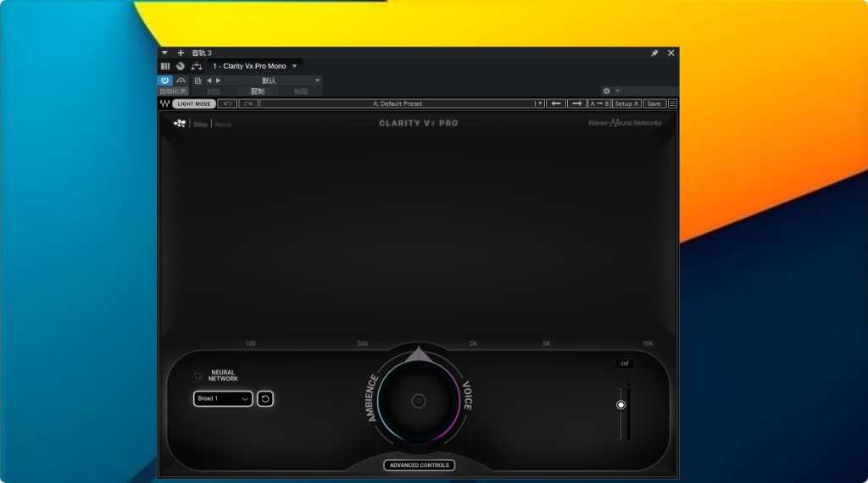Toggle LIGHT MODE
This screenshot has height=483, width=868.
coord(194,103)
